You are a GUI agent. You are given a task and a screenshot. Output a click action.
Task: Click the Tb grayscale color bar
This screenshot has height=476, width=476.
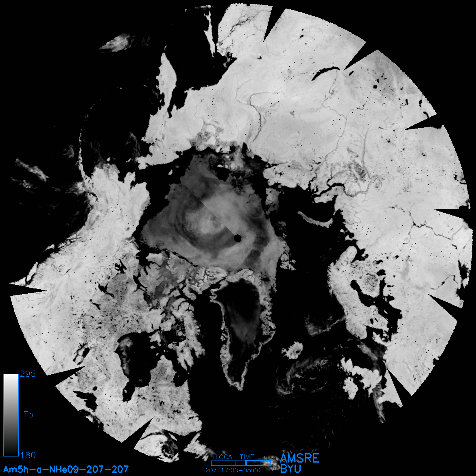(x=11, y=415)
